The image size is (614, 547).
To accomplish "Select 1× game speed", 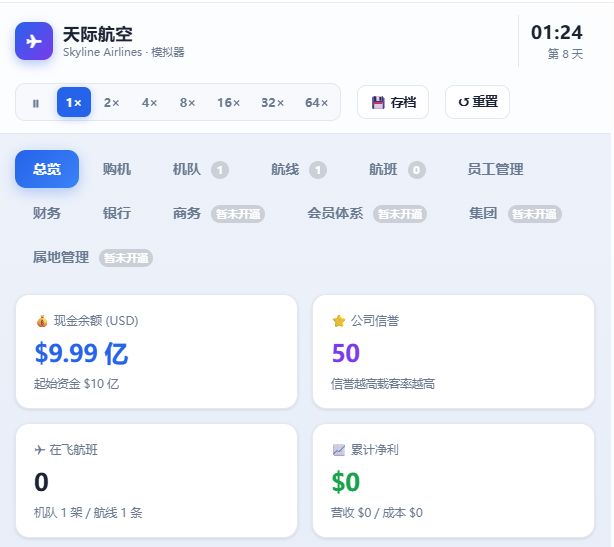I will pos(74,102).
